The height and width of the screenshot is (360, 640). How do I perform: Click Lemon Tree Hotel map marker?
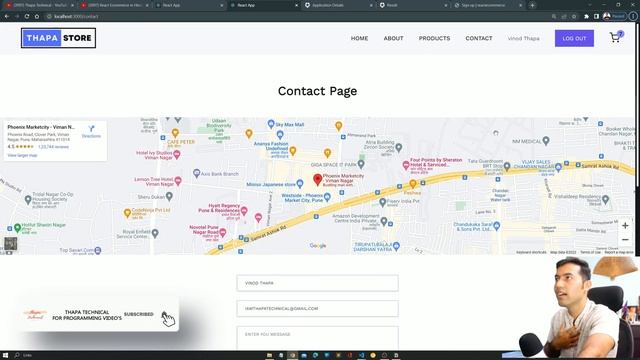point(178,180)
